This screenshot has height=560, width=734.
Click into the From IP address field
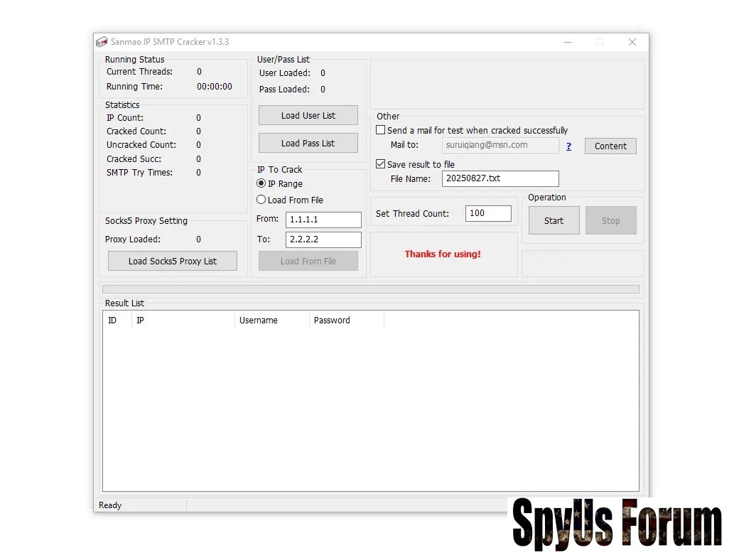pos(323,220)
